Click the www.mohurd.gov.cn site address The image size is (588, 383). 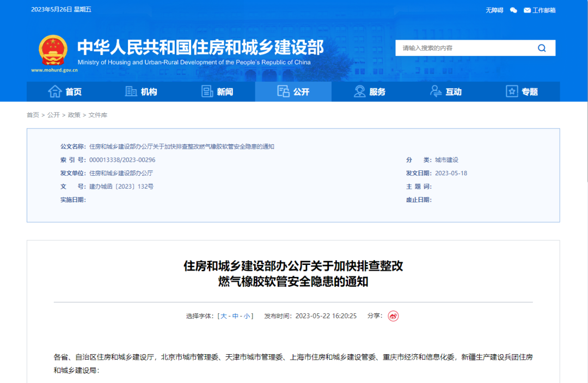[x=54, y=70]
